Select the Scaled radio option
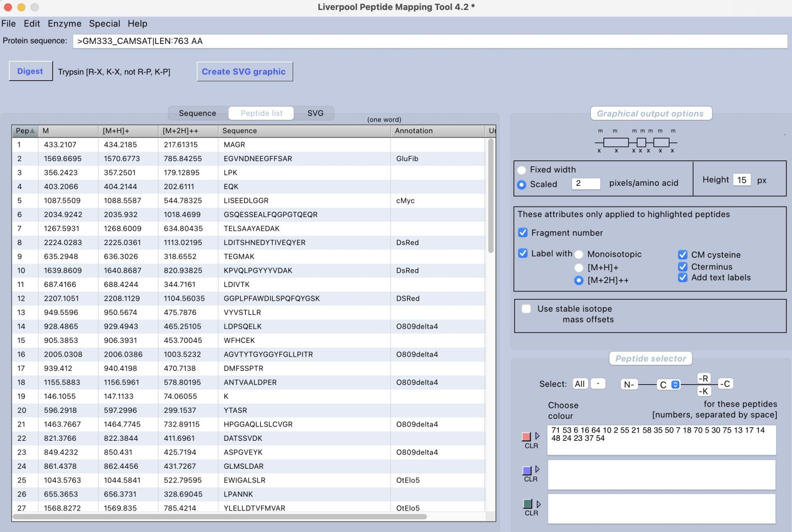Screen dimensions: 792x532 521,185
